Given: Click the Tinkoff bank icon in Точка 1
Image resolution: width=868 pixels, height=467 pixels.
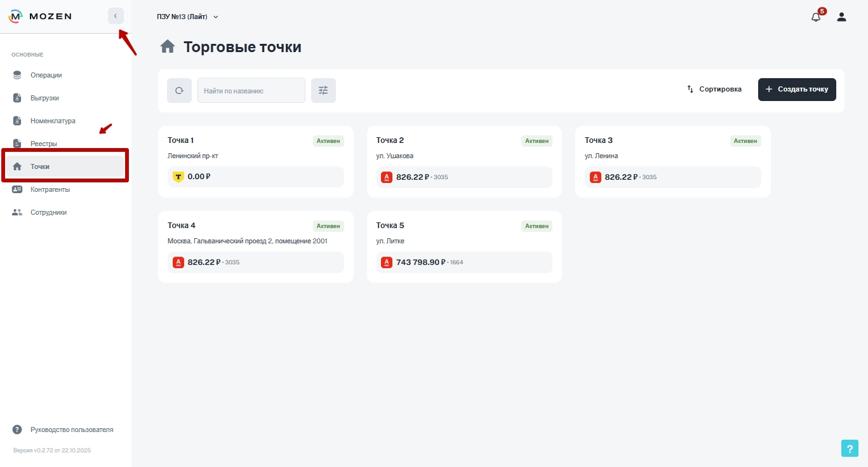Looking at the screenshot, I should coord(178,177).
